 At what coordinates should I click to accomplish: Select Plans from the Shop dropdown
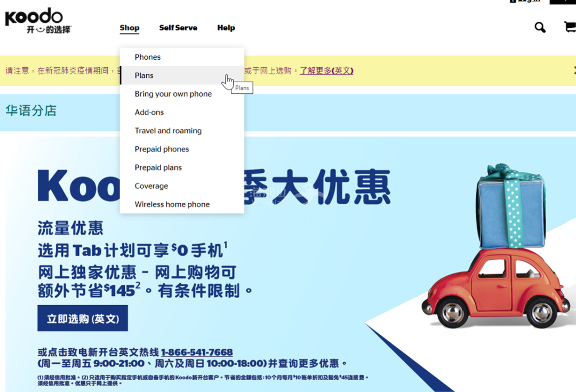point(182,75)
